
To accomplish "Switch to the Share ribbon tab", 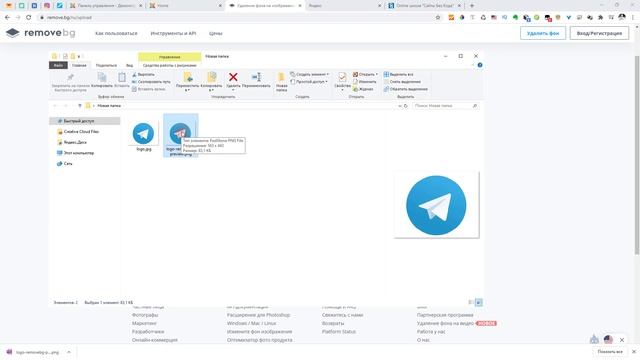I will point(106,65).
